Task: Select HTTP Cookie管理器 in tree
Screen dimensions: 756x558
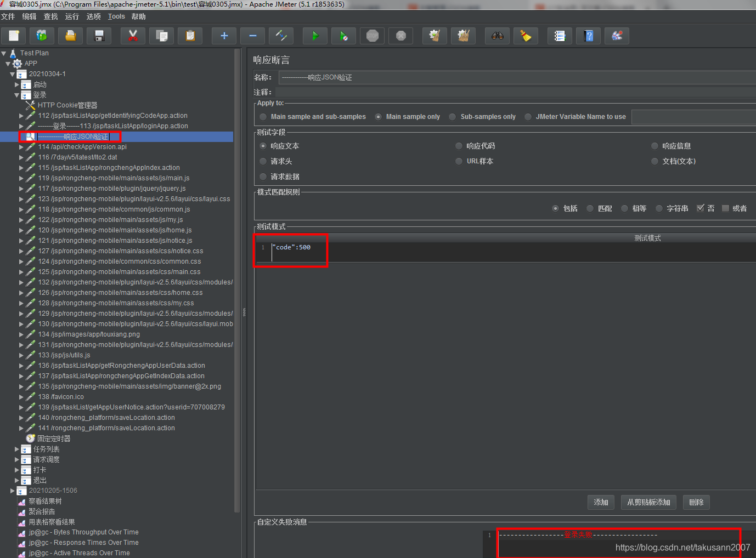Action: (x=67, y=105)
